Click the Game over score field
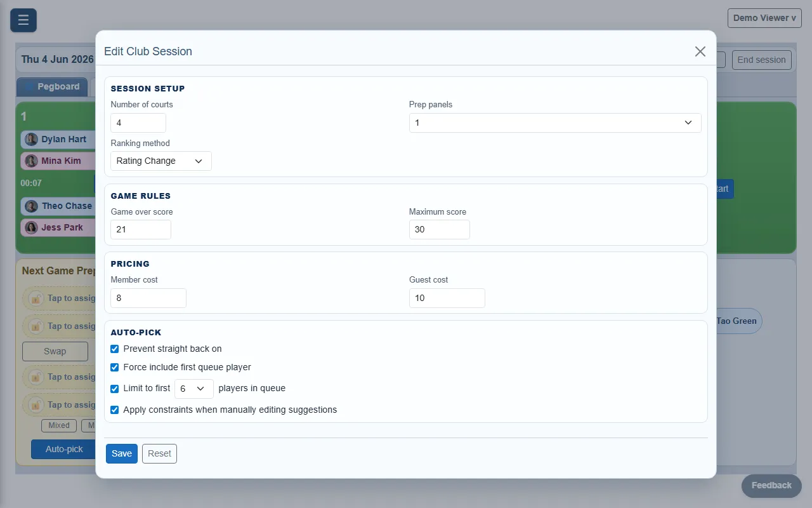 coord(141,229)
